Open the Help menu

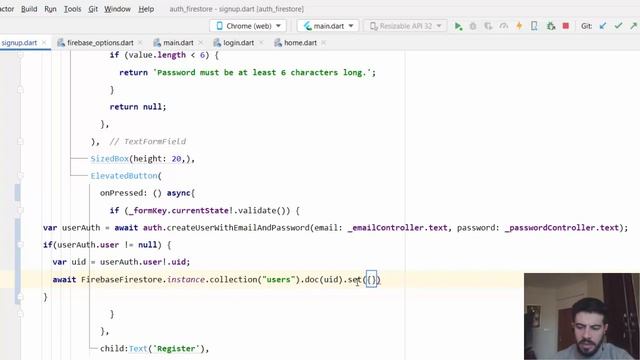tap(146, 9)
